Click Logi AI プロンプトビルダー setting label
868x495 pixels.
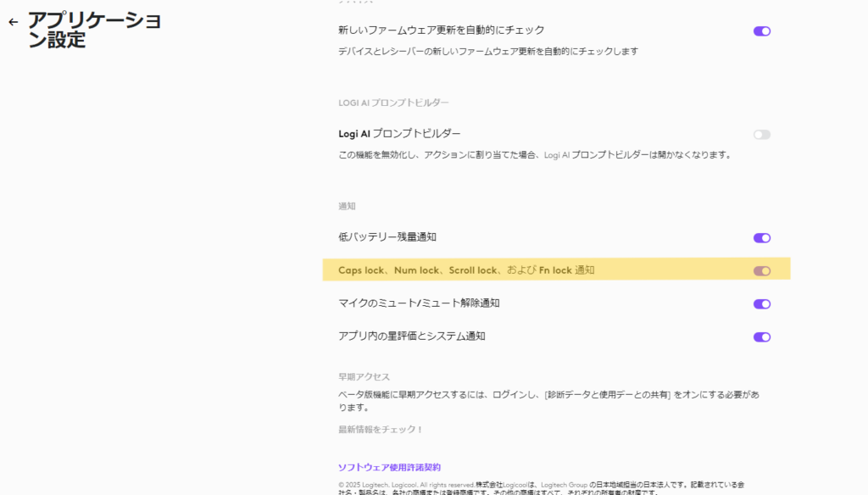click(x=399, y=133)
